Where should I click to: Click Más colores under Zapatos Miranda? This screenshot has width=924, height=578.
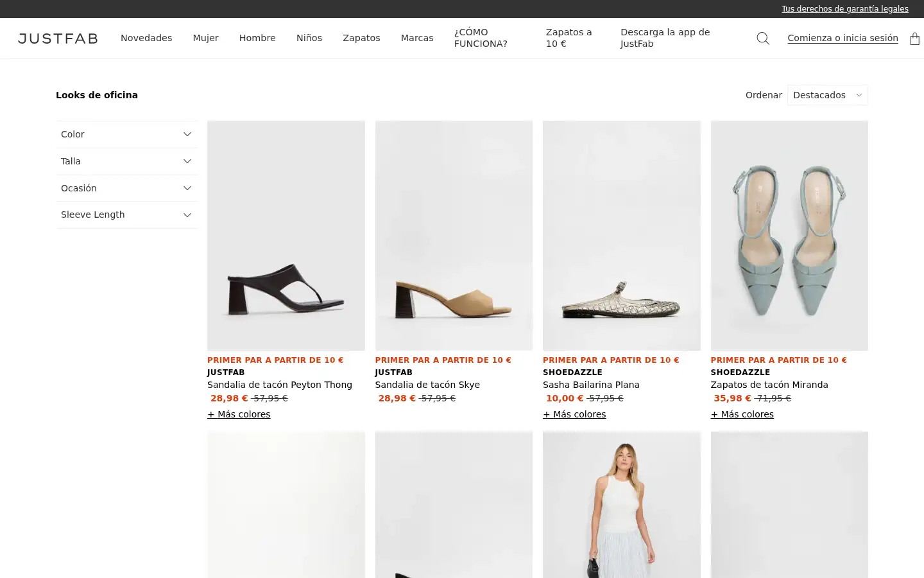click(742, 414)
